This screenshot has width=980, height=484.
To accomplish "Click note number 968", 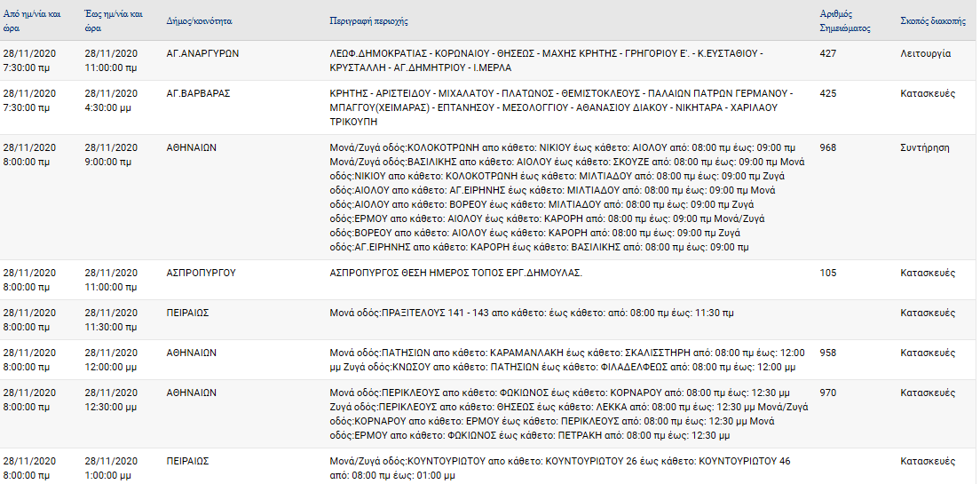I will click(827, 148).
